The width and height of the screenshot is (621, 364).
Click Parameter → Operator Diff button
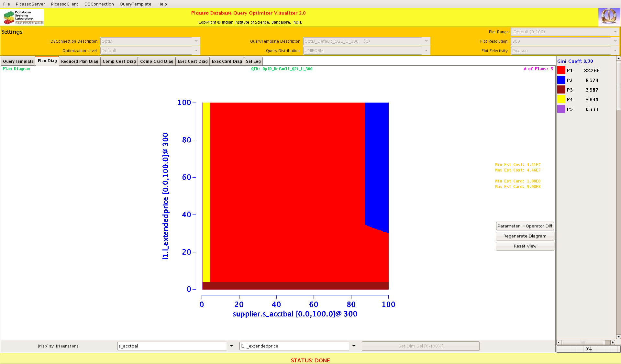(x=525, y=226)
